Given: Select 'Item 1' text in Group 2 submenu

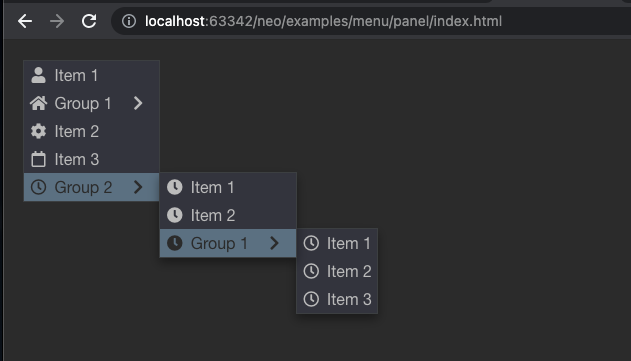Looking at the screenshot, I should click(212, 188).
